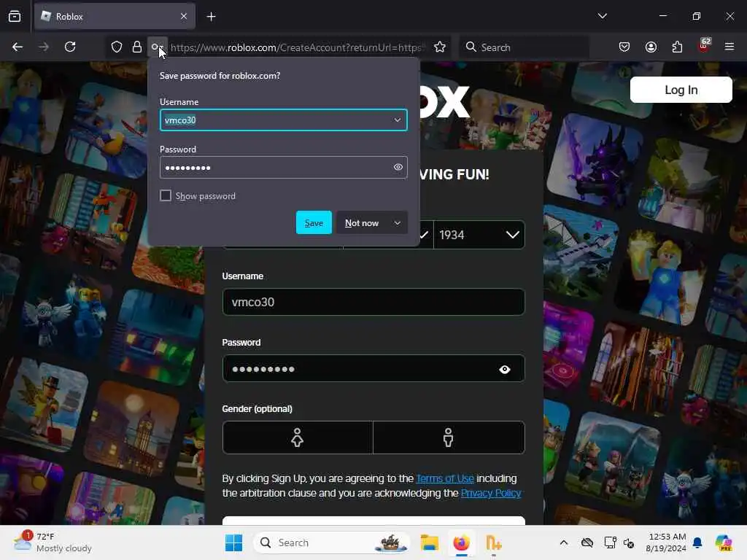Image resolution: width=747 pixels, height=560 pixels.
Task: Save the password for roblox.com
Action: 314,223
